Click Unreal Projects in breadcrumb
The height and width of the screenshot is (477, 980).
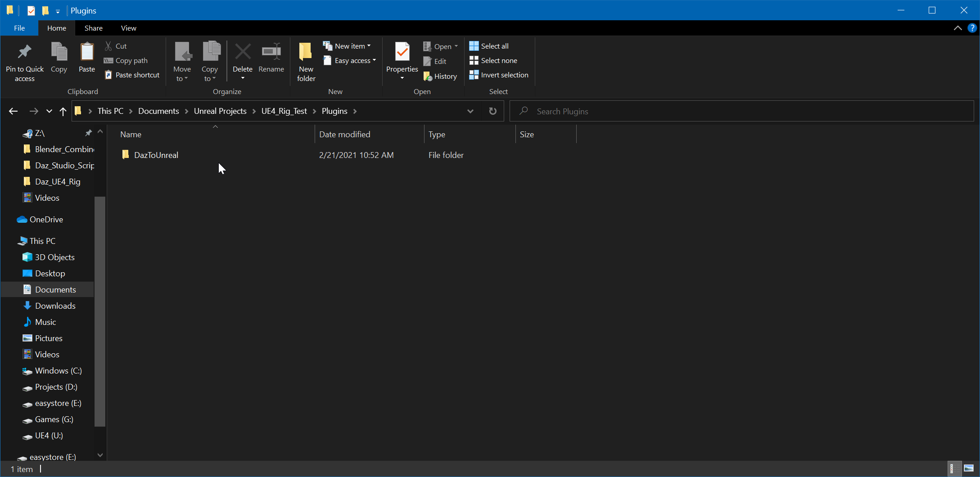click(220, 111)
